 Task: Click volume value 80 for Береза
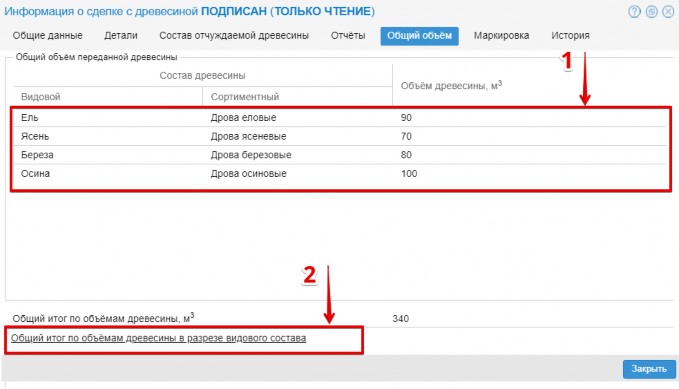tap(406, 155)
